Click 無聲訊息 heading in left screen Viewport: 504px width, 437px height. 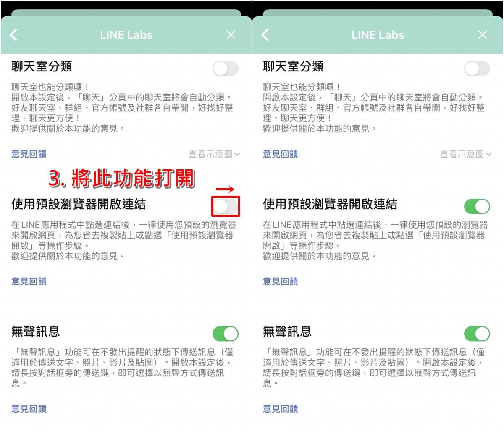tap(36, 332)
